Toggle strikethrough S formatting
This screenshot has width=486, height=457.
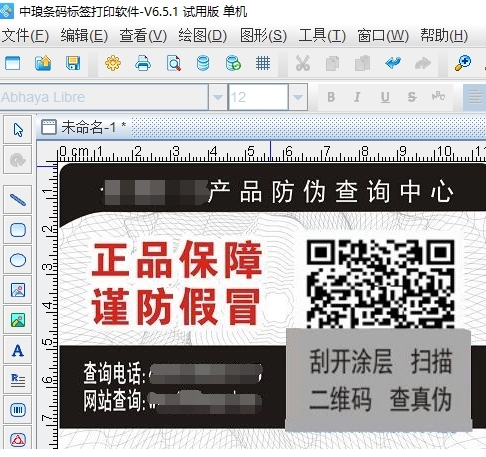[x=412, y=97]
